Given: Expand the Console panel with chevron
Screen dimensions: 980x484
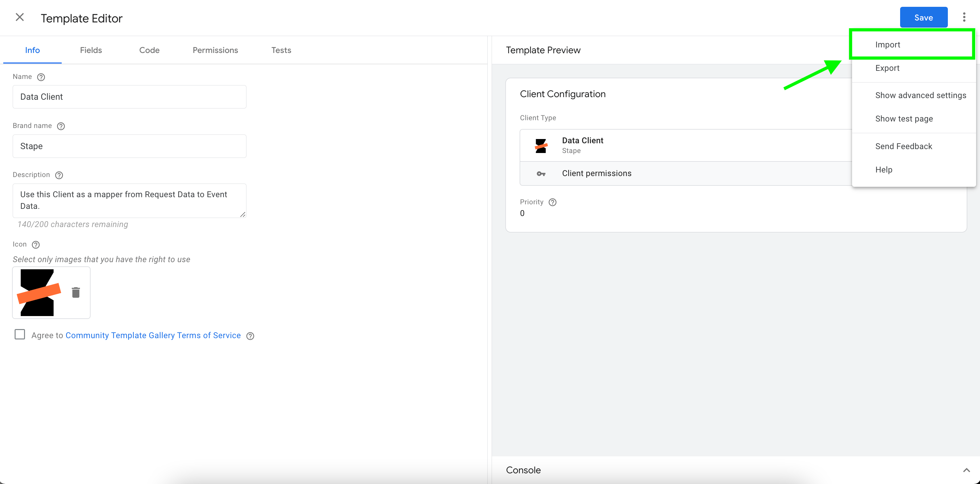Looking at the screenshot, I should [x=966, y=470].
